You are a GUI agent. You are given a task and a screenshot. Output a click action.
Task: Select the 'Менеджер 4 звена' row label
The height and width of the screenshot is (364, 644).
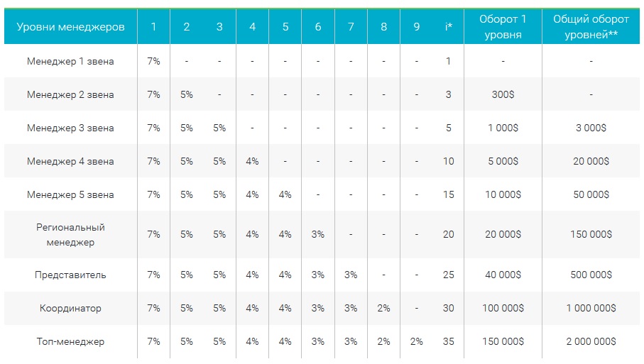pos(70,161)
